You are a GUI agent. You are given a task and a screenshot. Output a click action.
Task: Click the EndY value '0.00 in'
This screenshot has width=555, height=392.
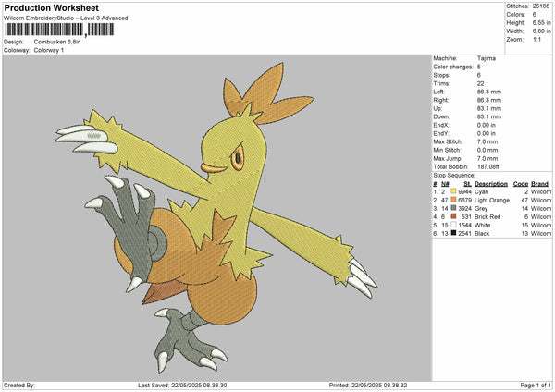coord(487,133)
